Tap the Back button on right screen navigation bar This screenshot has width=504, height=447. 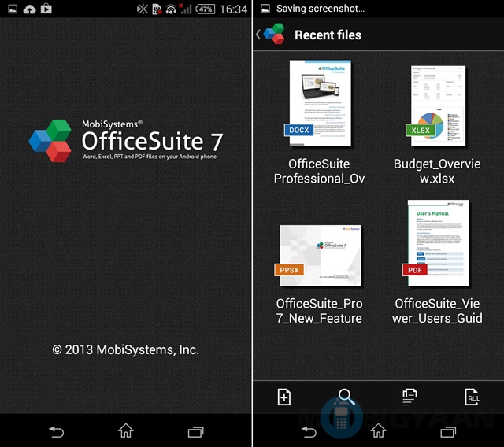(309, 431)
